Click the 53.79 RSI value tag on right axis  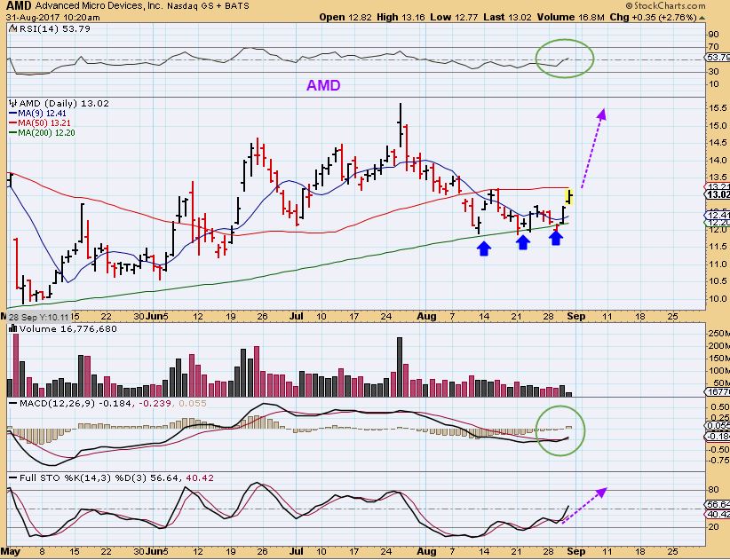coord(718,58)
